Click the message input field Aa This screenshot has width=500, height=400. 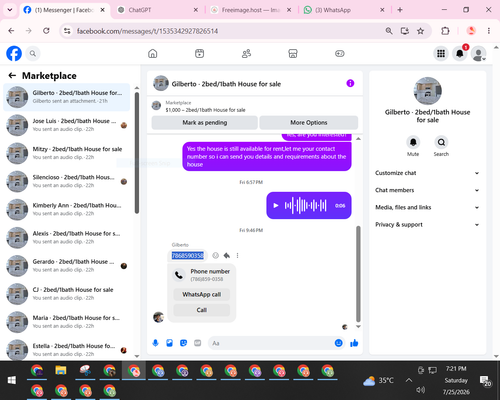tap(270, 343)
